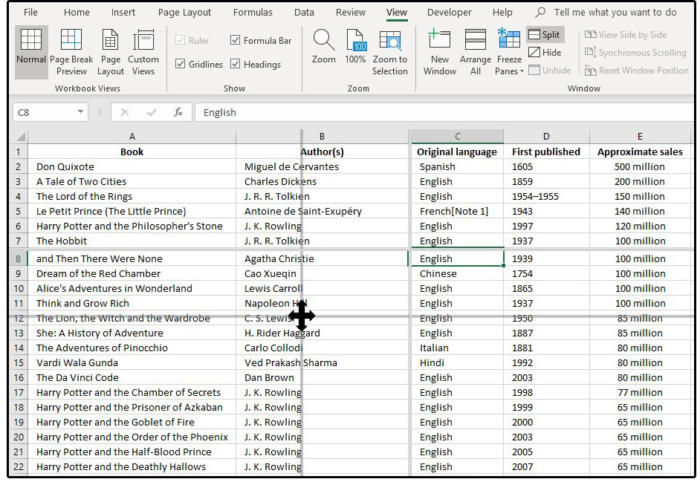Open the Insert tab
The image size is (700, 482).
tap(123, 12)
